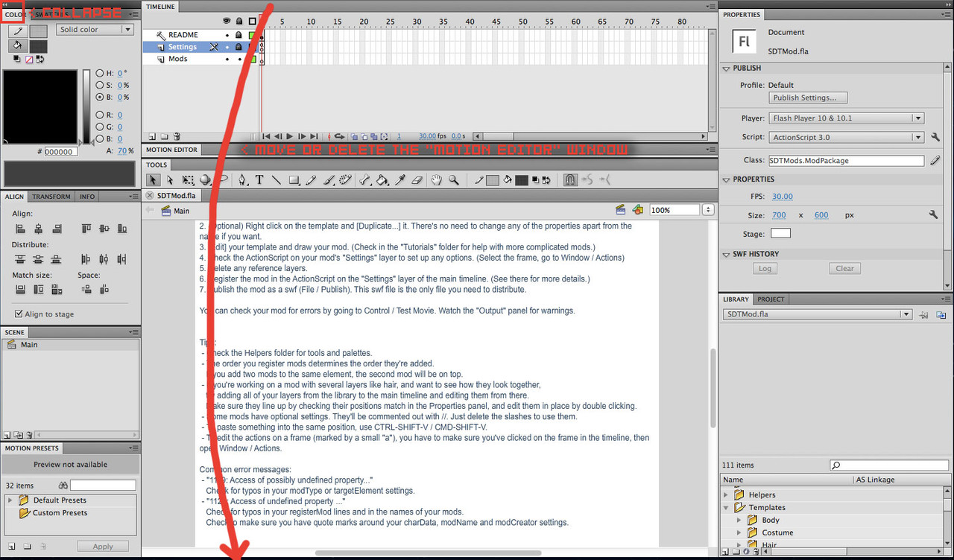Choose the Eraser tool
This screenshot has height=560, width=954.
point(417,179)
